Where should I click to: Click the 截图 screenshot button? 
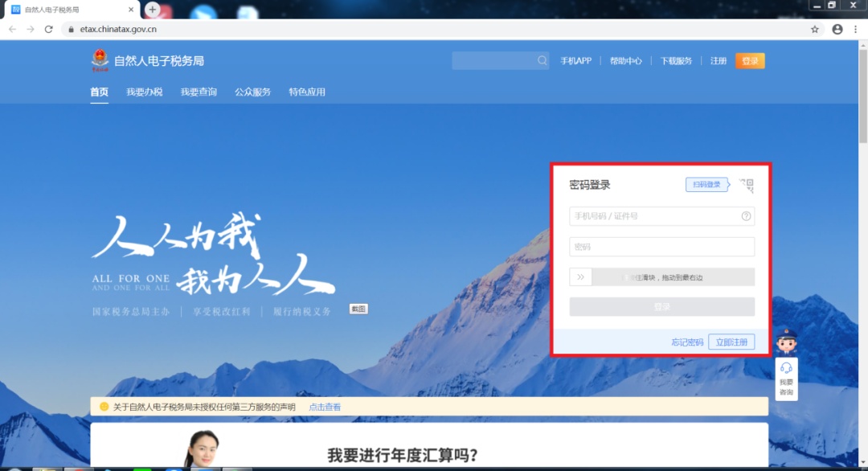(358, 309)
